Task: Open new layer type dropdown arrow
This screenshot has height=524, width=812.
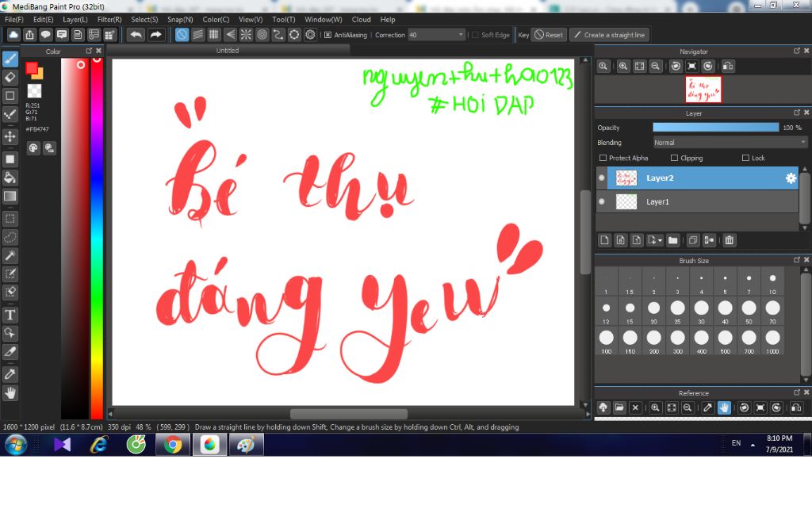Action: pyautogui.click(x=660, y=240)
